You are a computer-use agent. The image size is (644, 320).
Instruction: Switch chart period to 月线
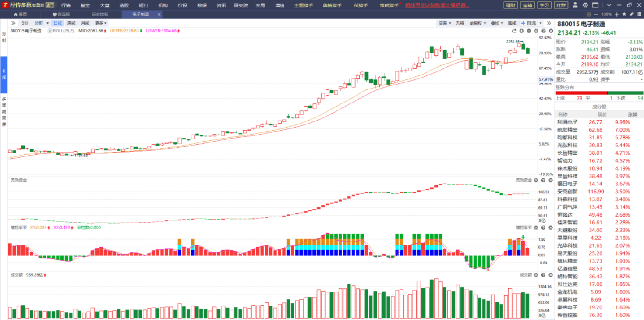click(85, 23)
